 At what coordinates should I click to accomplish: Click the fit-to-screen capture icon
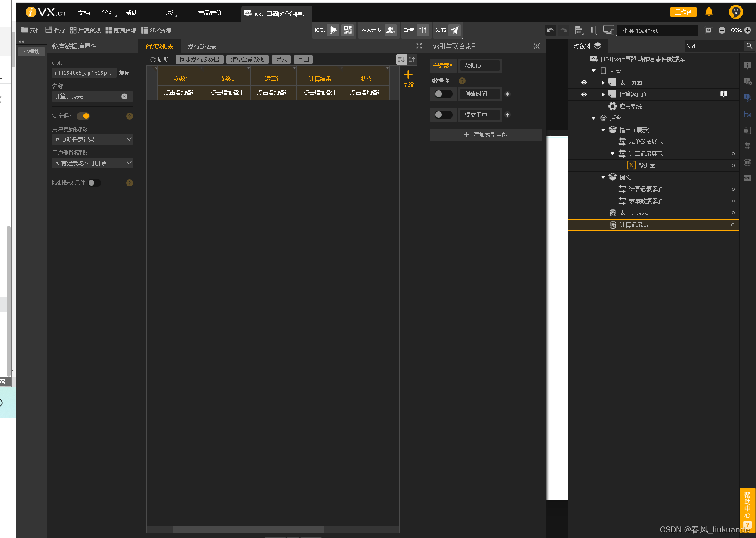tap(708, 30)
